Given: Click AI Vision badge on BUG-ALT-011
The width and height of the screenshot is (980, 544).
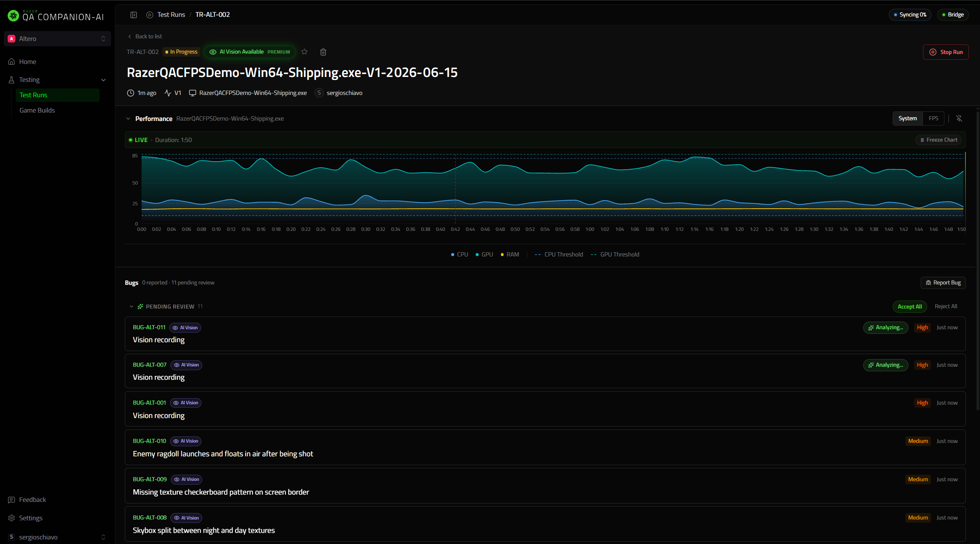Looking at the screenshot, I should (x=185, y=328).
